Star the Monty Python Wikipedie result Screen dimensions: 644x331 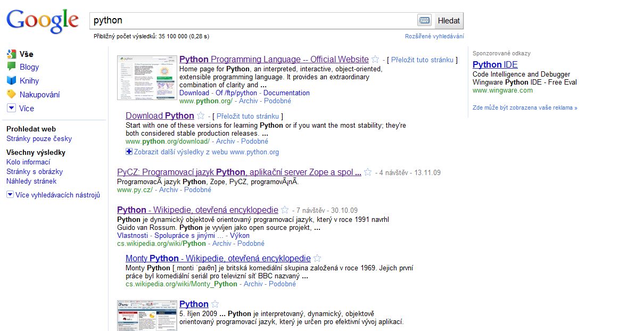tap(317, 259)
